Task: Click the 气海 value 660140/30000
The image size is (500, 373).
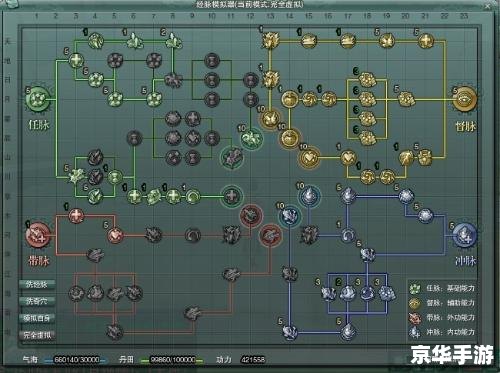Action: coord(77,360)
